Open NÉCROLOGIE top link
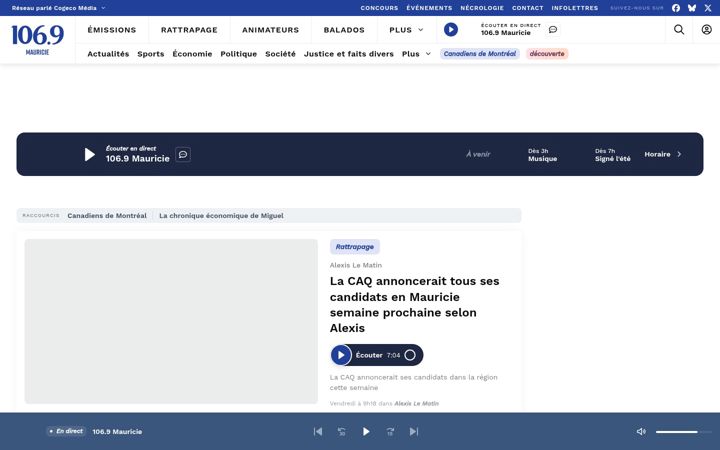720x450 pixels. pos(482,8)
